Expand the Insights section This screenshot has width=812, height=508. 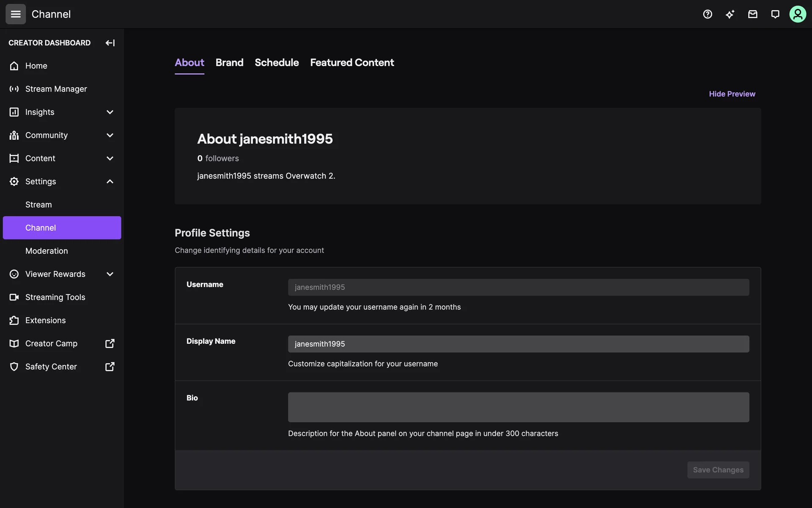[x=110, y=112]
